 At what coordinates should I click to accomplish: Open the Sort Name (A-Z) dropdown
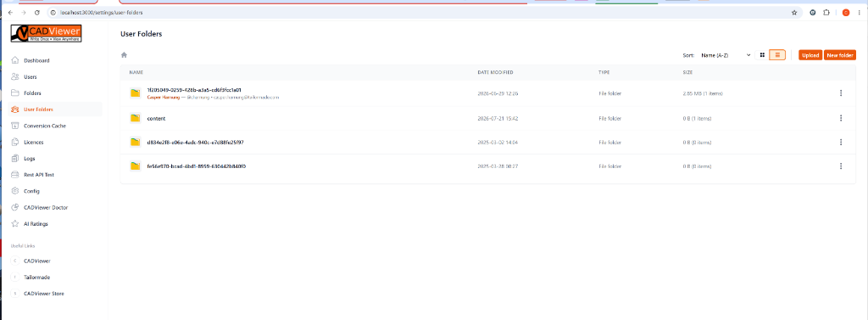pos(726,55)
